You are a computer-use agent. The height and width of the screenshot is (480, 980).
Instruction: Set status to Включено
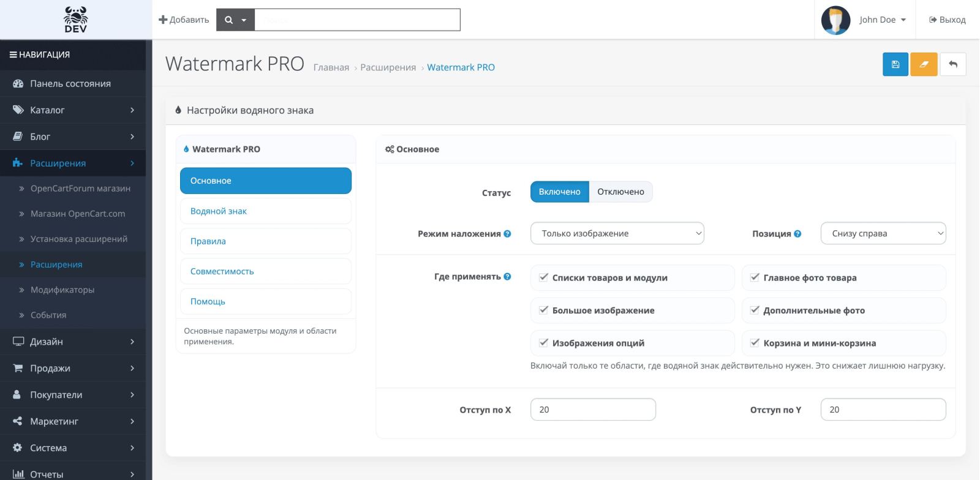click(x=559, y=192)
